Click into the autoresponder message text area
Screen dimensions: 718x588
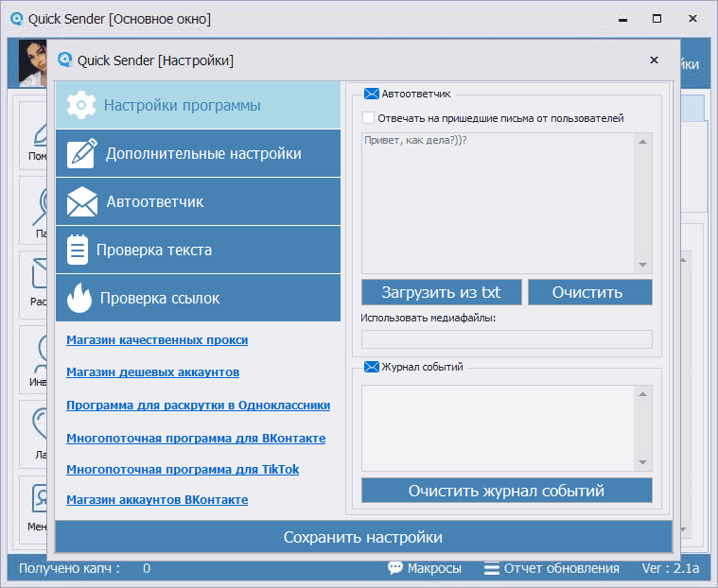click(x=498, y=203)
